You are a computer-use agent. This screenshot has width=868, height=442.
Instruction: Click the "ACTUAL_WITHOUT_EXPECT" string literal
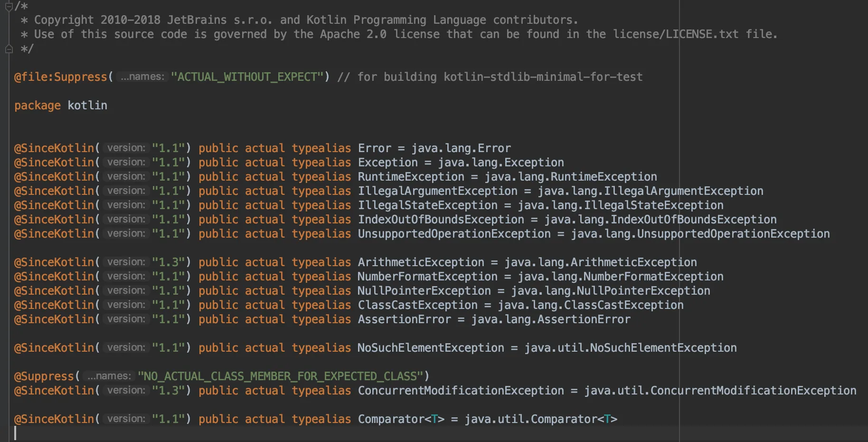pyautogui.click(x=247, y=77)
